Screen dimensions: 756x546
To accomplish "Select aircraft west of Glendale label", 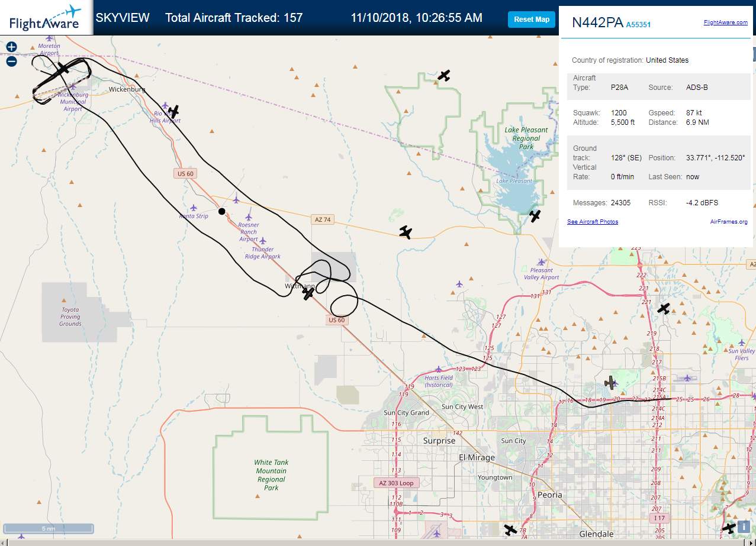I will [510, 529].
